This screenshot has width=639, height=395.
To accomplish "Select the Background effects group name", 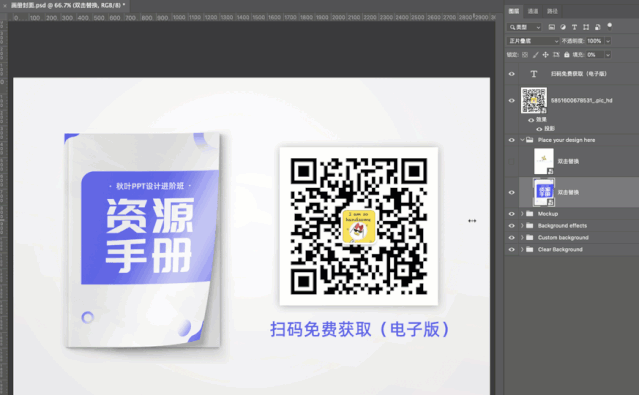I will [562, 226].
